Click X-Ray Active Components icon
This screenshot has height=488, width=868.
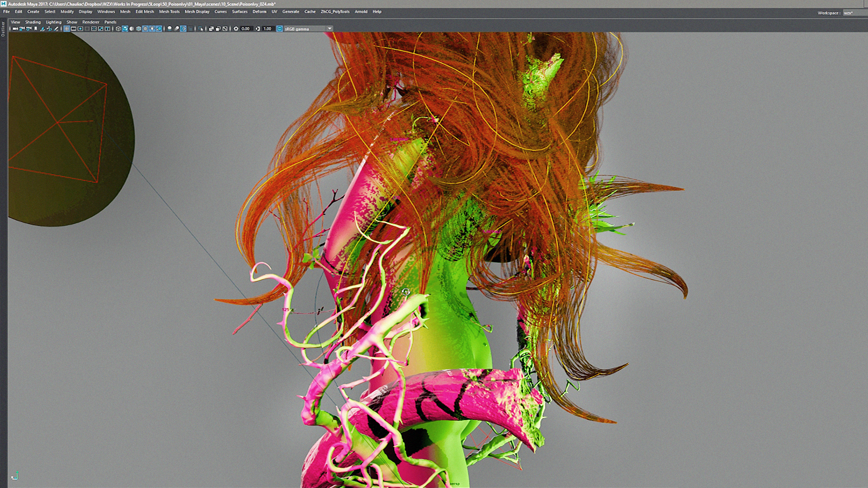point(218,28)
